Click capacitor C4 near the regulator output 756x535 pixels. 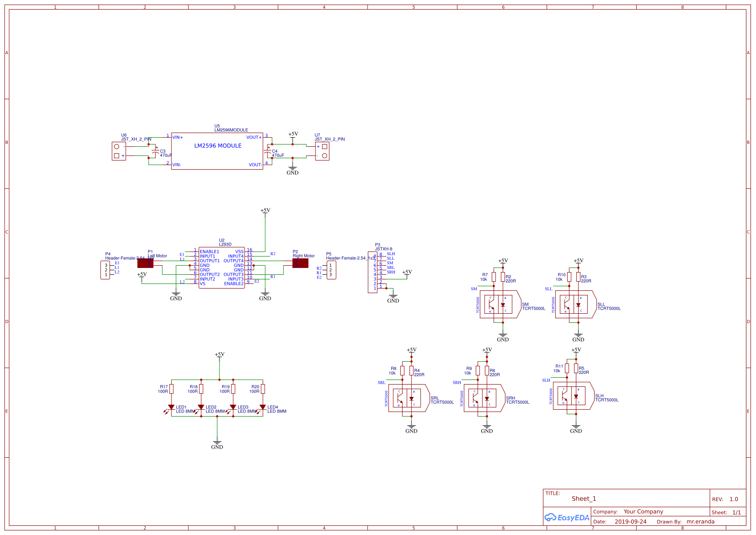[269, 152]
